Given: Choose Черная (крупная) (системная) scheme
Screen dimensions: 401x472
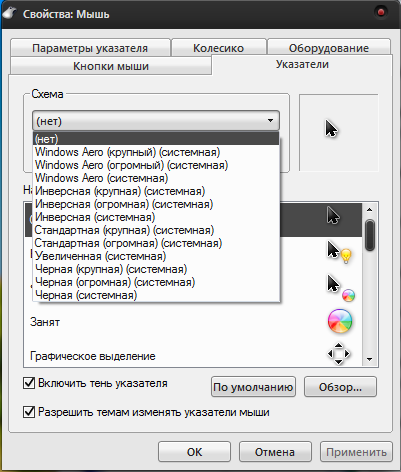Looking at the screenshot, I should pyautogui.click(x=156, y=269).
